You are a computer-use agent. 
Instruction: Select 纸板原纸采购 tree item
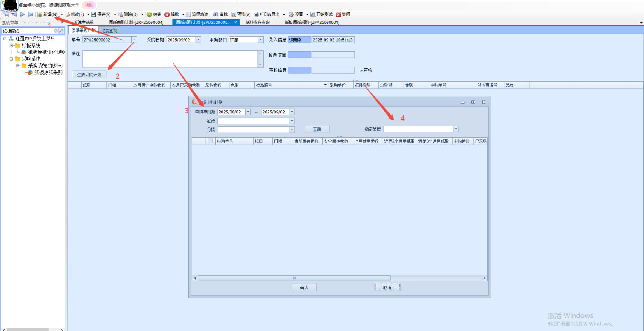[48, 72]
